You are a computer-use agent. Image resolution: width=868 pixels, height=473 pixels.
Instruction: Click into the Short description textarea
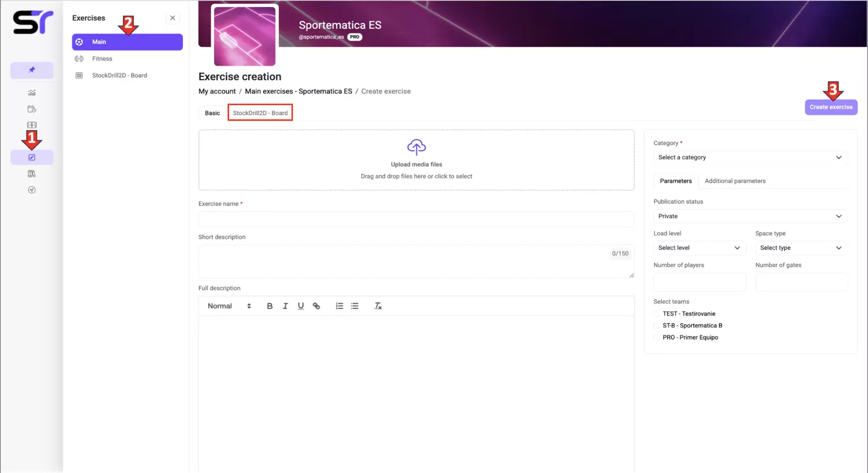coord(417,261)
